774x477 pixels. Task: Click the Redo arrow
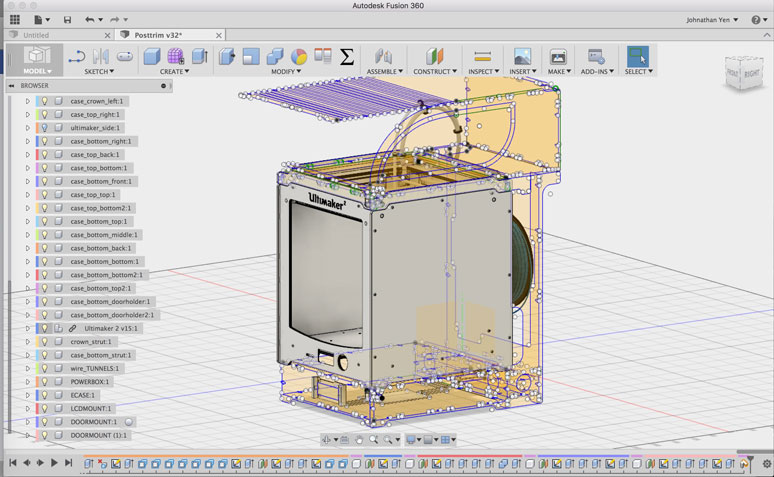115,20
